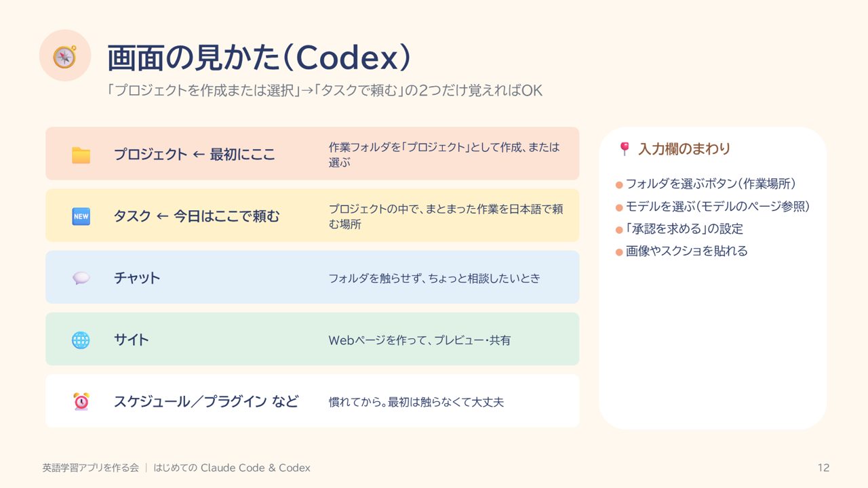Click the blue NEW icon in タスク row
This screenshot has height=488, width=868.
pos(81,216)
